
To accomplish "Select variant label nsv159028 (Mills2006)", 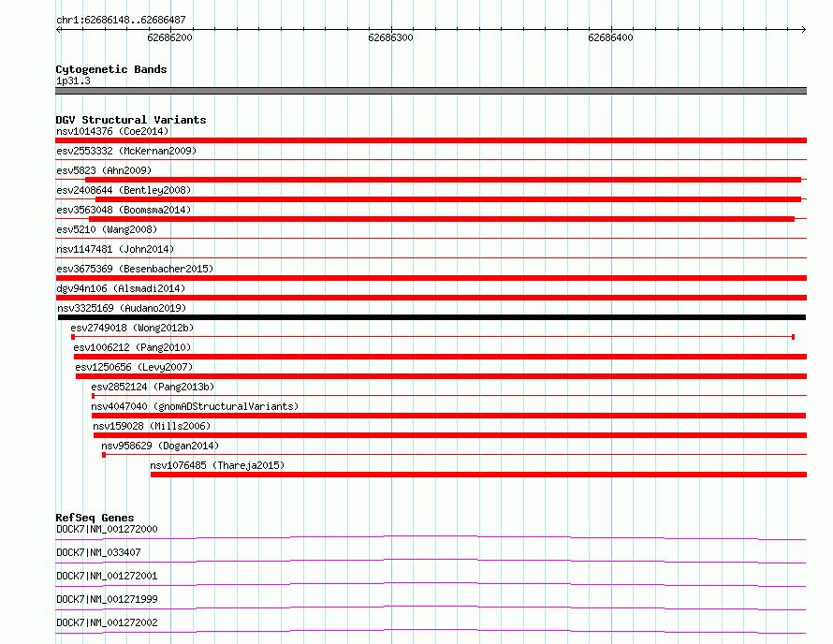I will pyautogui.click(x=152, y=426).
